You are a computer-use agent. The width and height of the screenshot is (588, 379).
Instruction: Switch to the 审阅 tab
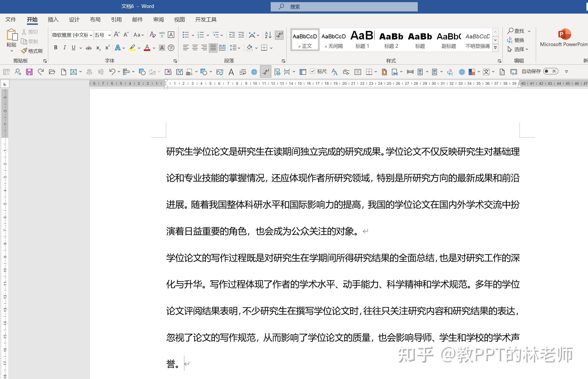158,19
